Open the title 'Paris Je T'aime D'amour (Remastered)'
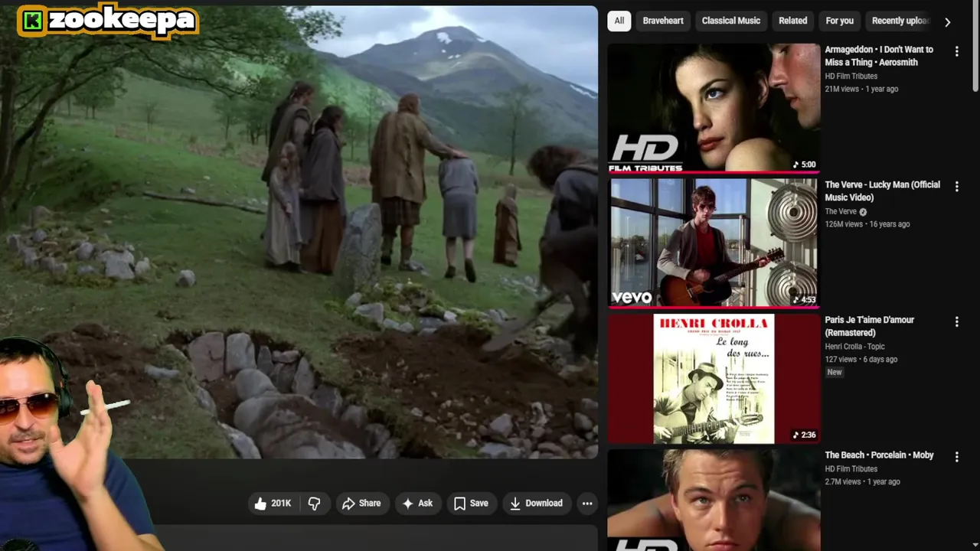The height and width of the screenshot is (551, 980). (869, 326)
